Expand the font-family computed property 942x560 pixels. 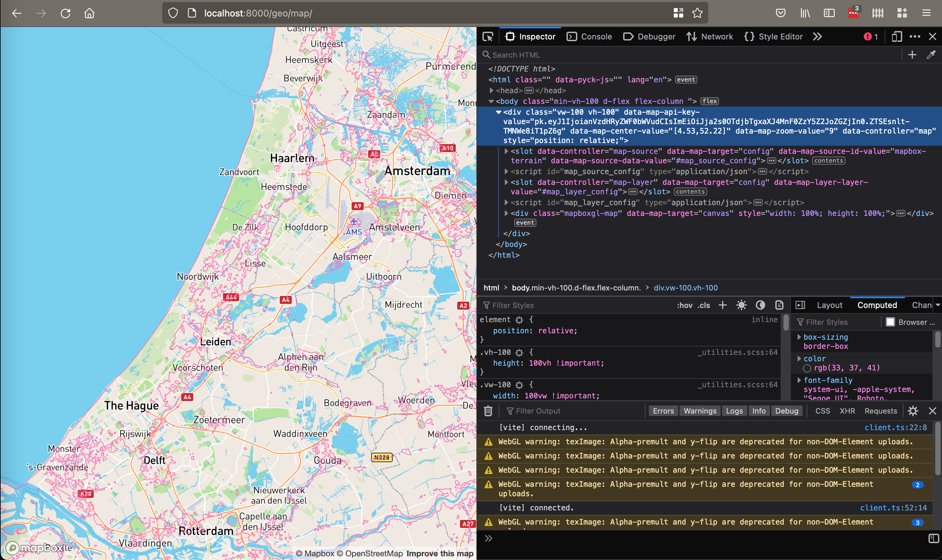[799, 380]
